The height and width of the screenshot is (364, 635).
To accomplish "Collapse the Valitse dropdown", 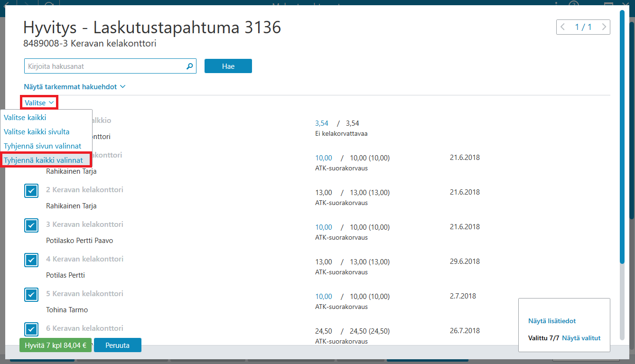I will (x=39, y=103).
